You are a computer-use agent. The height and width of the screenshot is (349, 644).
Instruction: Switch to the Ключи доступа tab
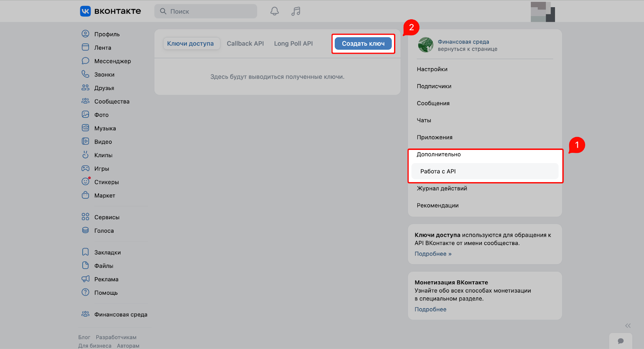[x=191, y=44]
